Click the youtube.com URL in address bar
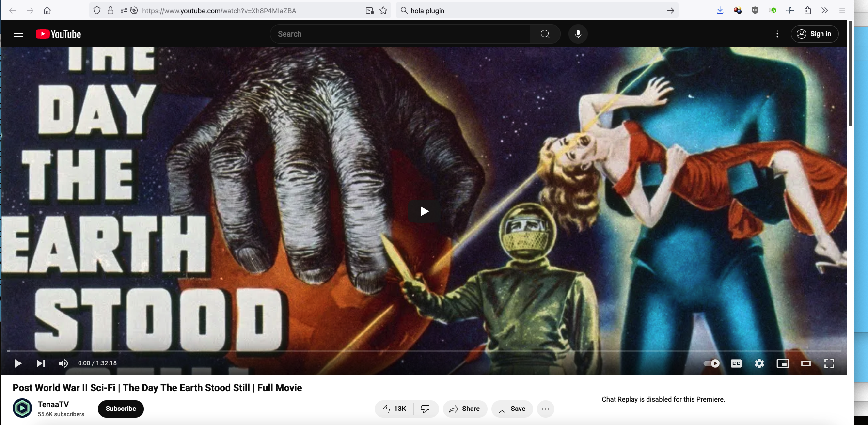868x425 pixels. point(219,11)
